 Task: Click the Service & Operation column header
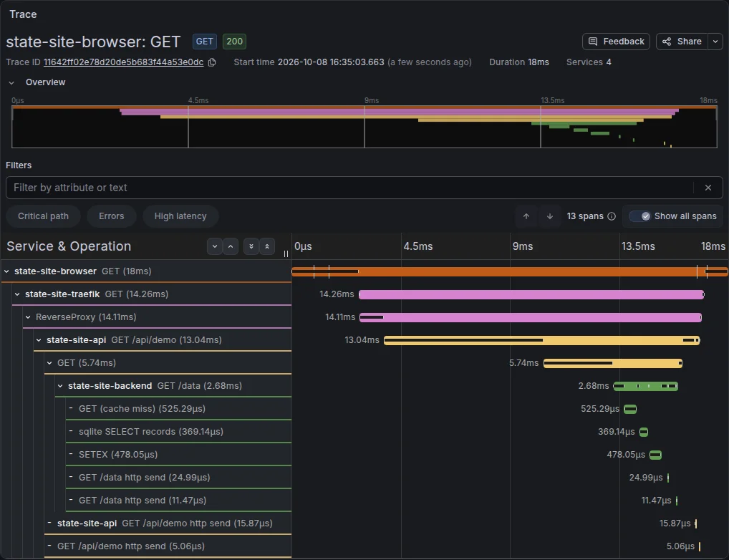tap(69, 246)
